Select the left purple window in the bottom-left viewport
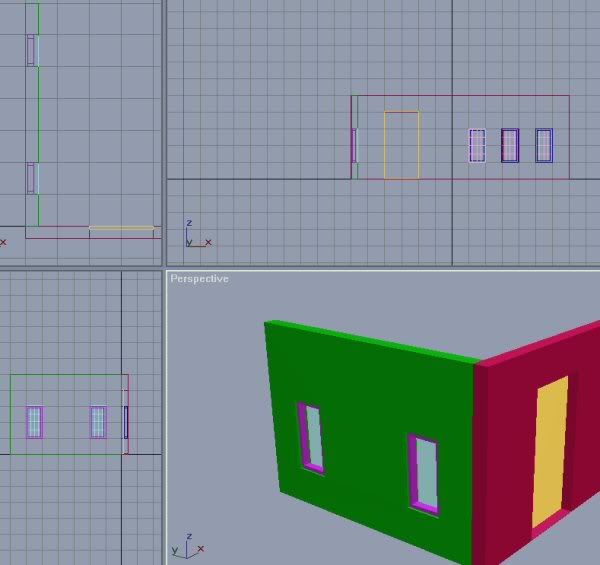600x565 pixels. (35, 422)
